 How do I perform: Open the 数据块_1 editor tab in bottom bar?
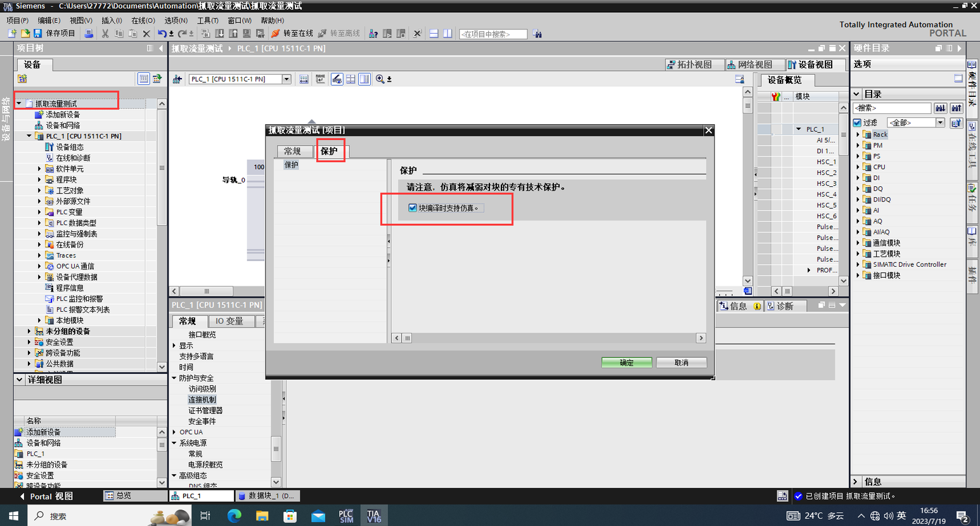pos(267,496)
